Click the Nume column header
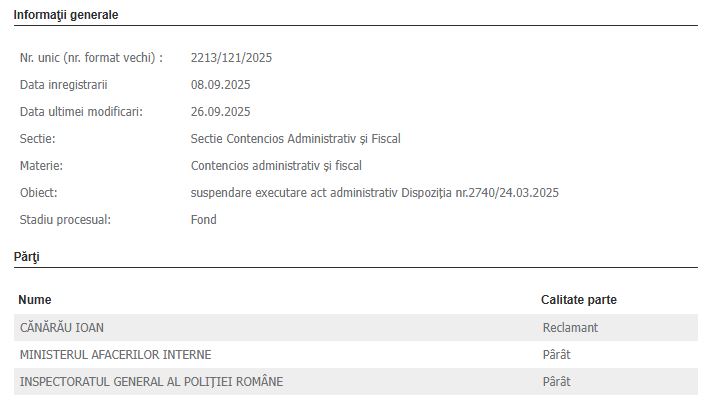This screenshot has width=716, height=404. pyautogui.click(x=35, y=300)
